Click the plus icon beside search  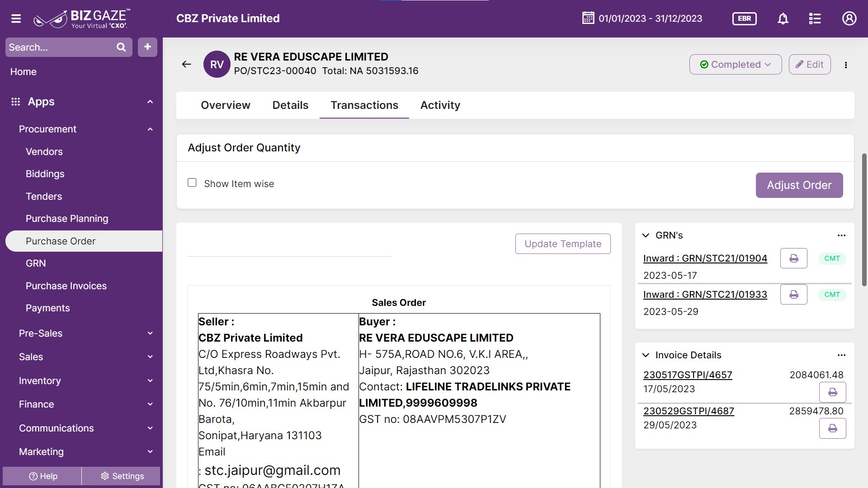147,47
